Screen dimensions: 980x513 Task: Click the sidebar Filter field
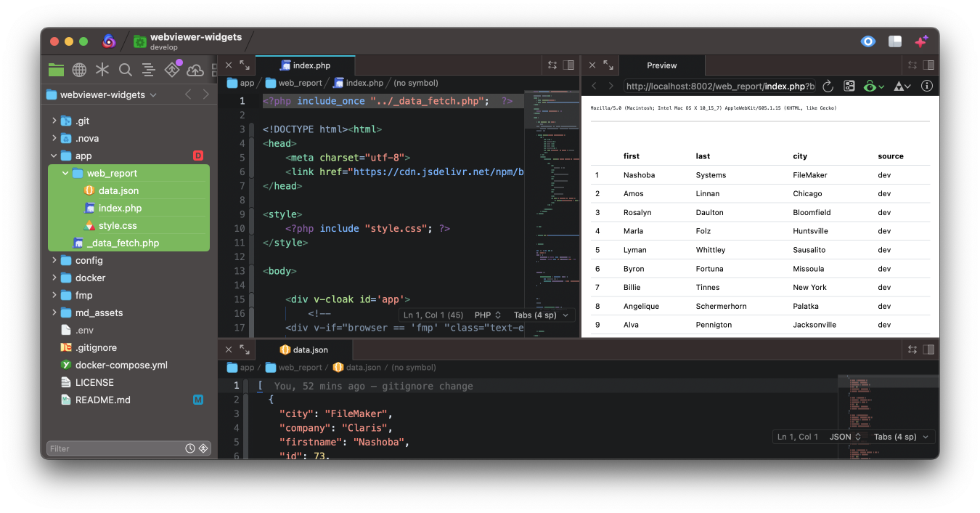pos(115,448)
